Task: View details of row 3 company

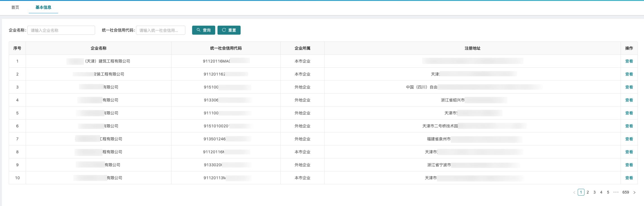Action: coord(629,87)
